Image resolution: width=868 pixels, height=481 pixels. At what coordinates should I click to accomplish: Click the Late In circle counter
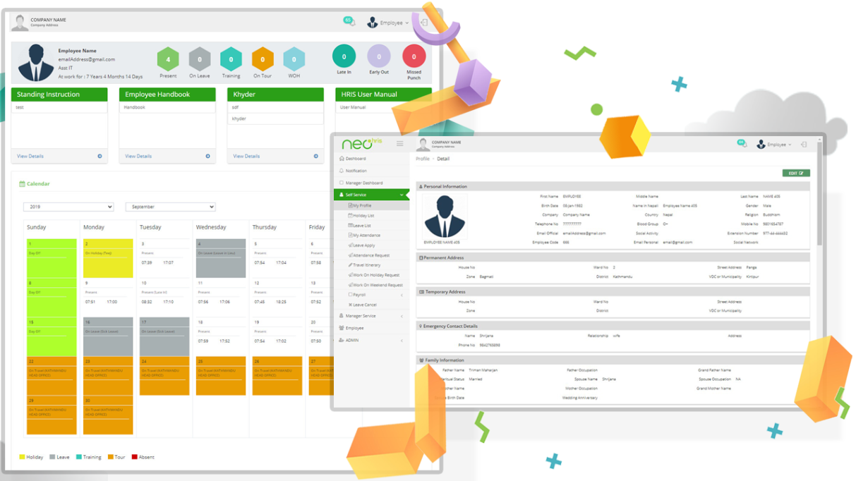344,56
